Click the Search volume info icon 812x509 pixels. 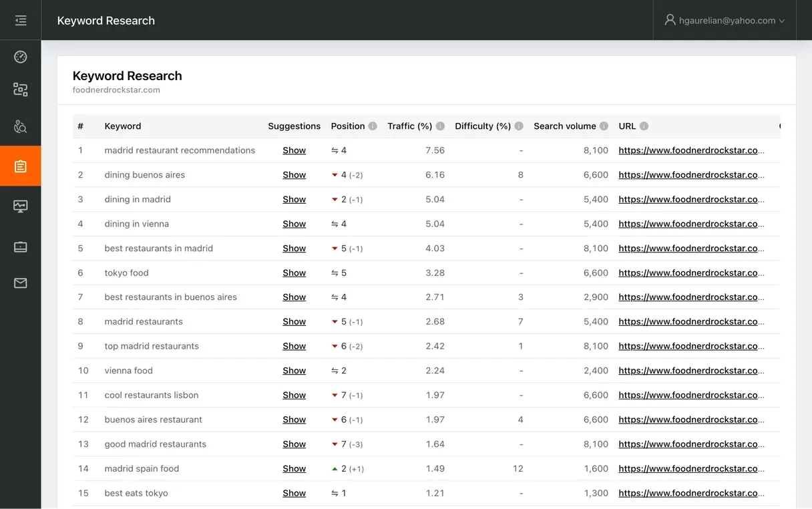[604, 126]
